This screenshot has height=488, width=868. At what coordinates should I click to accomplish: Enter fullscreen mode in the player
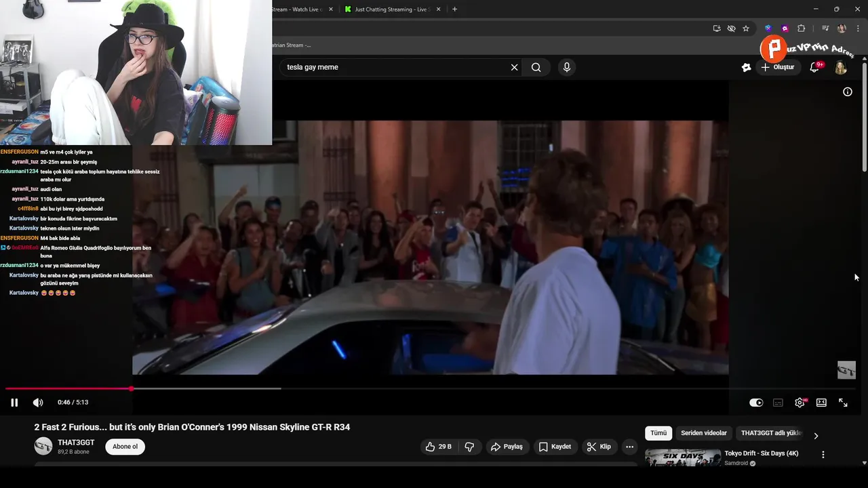click(x=843, y=403)
